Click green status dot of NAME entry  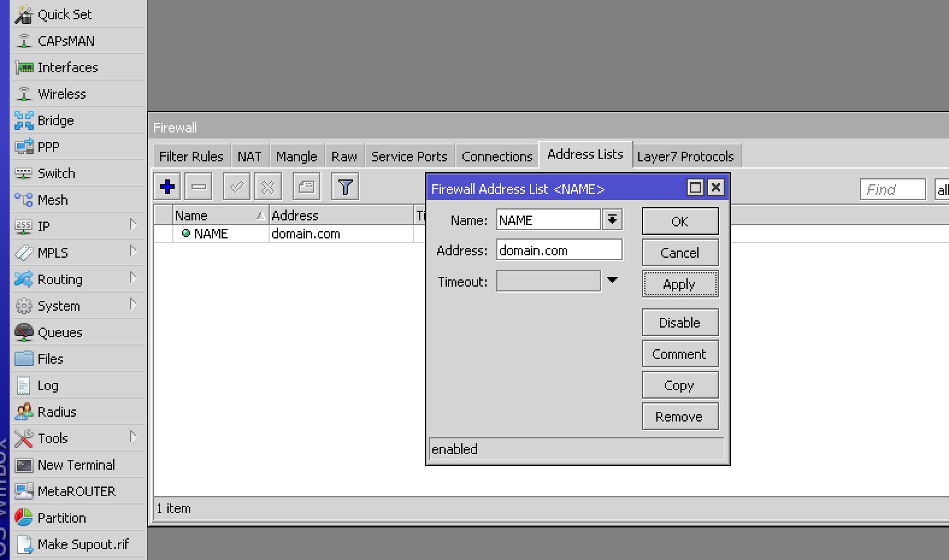pyautogui.click(x=186, y=233)
